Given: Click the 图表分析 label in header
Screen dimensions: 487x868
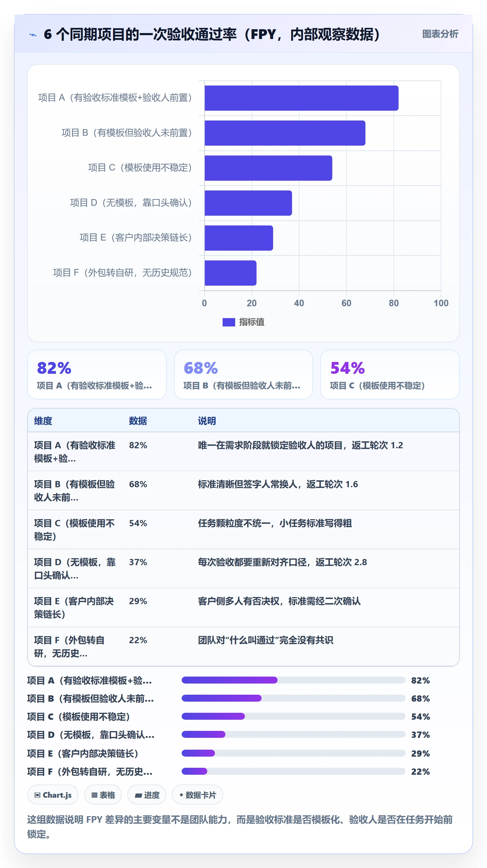Looking at the screenshot, I should point(440,34).
